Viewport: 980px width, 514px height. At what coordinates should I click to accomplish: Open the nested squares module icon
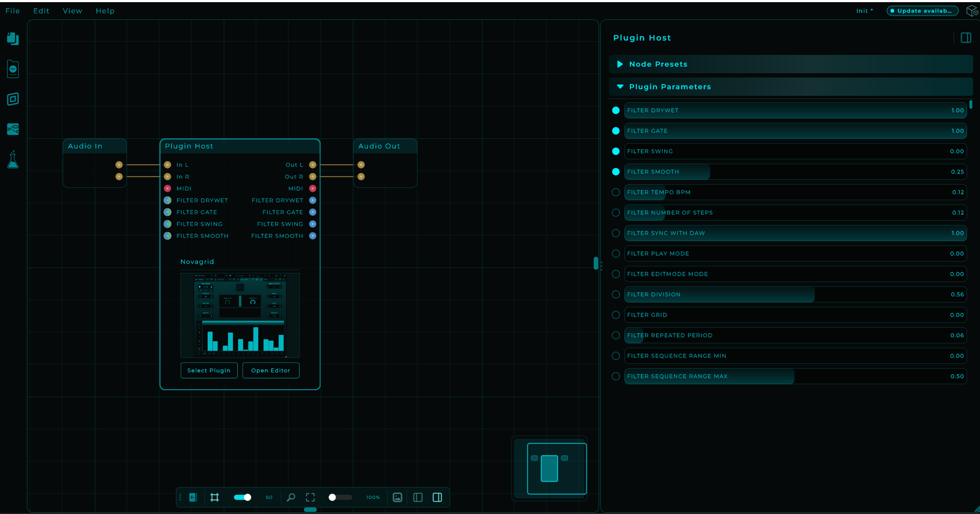(x=13, y=99)
